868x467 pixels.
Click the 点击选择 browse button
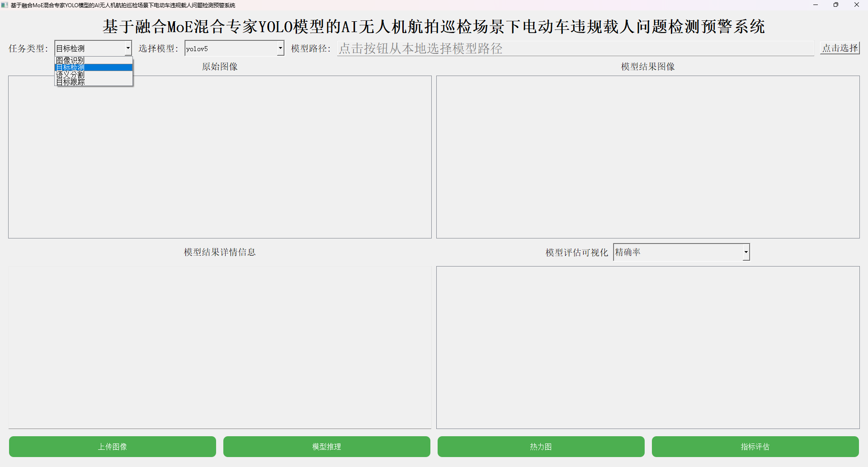click(840, 48)
